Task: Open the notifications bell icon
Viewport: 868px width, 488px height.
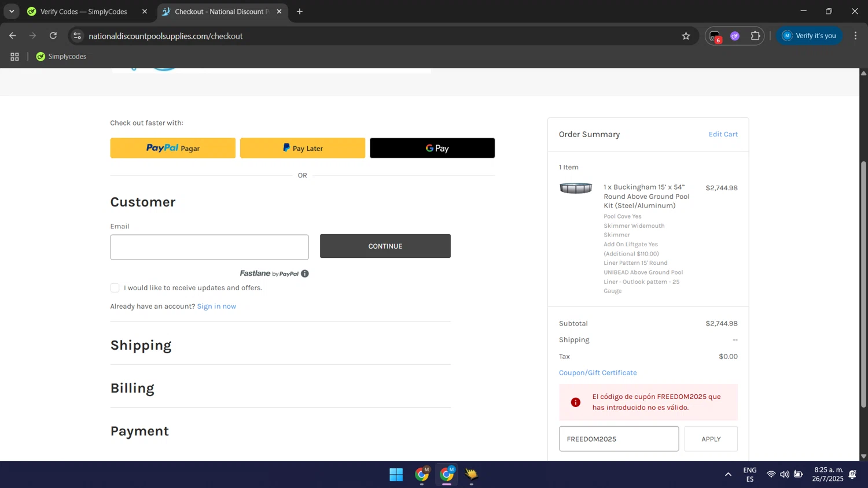Action: coord(852,475)
